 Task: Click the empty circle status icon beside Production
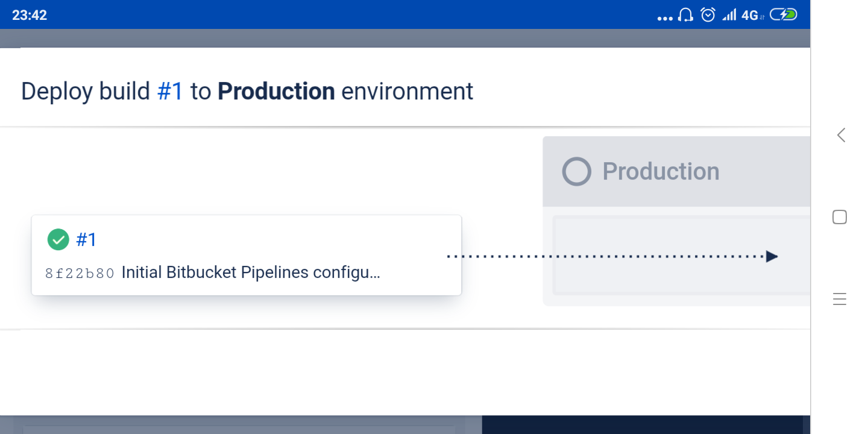[x=576, y=172]
